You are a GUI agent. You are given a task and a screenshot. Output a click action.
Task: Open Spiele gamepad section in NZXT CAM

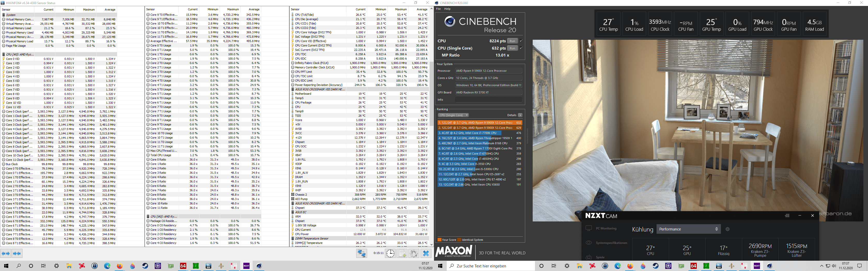click(x=595, y=257)
